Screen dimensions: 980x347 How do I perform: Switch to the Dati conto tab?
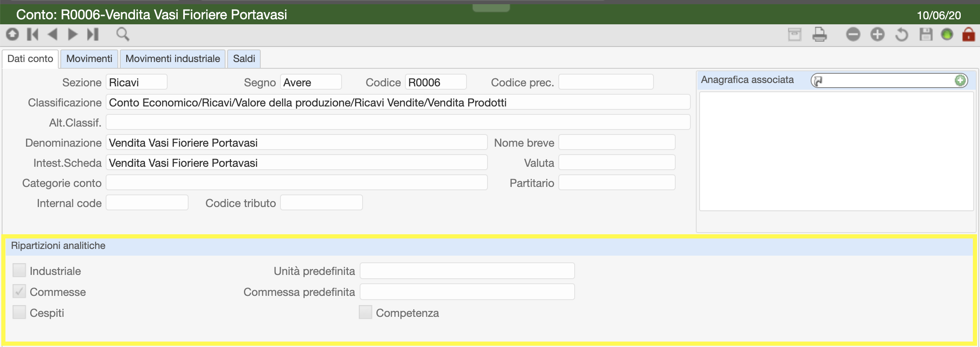[x=30, y=59]
